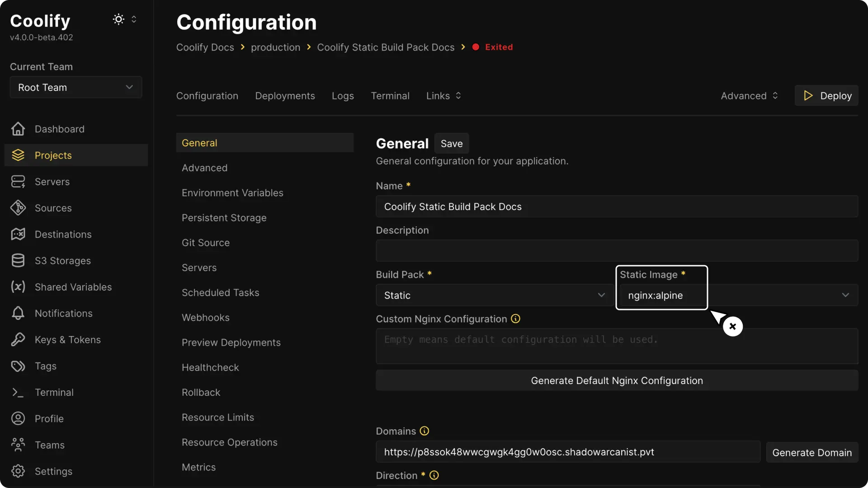
Task: Expand the Links menu chevron
Action: click(458, 95)
